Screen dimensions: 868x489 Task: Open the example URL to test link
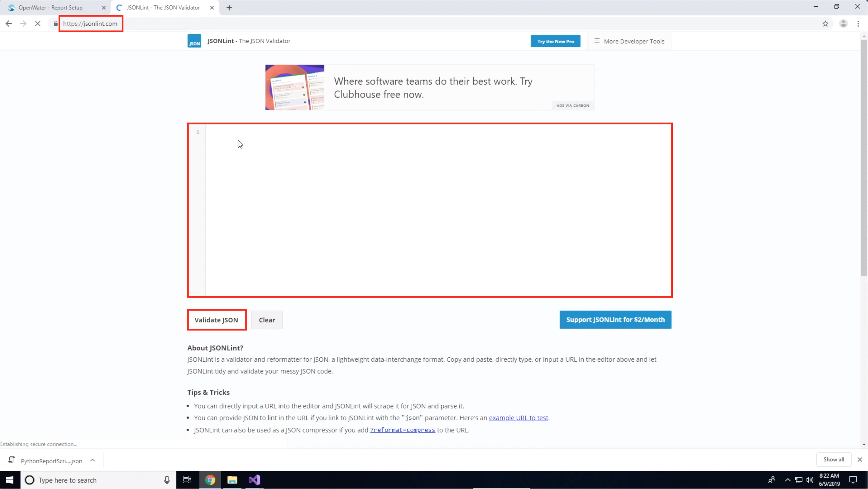point(518,417)
